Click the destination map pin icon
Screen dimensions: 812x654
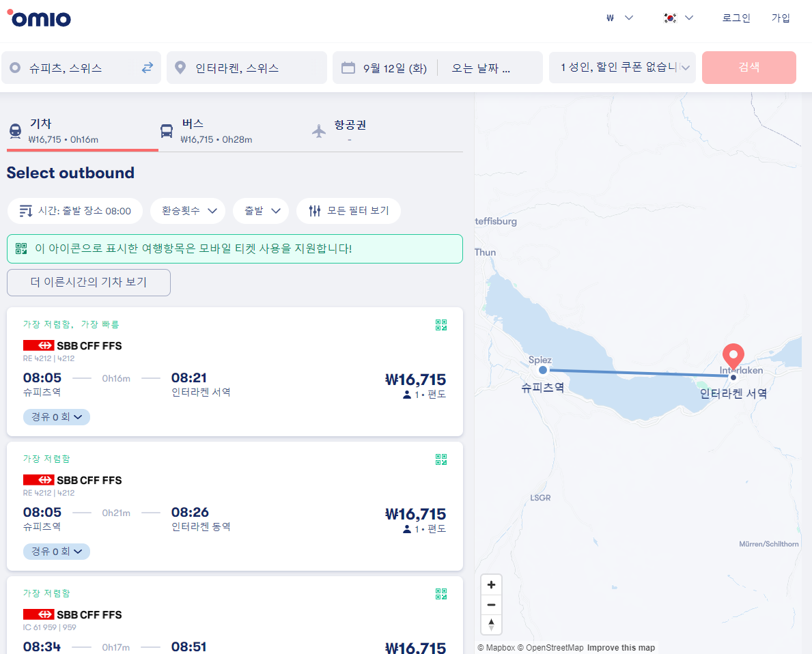(180, 68)
